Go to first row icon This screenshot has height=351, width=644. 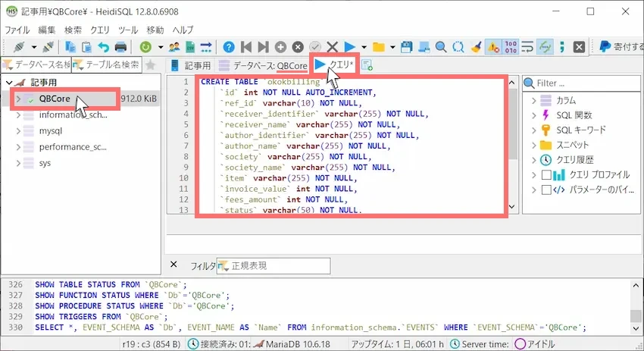click(x=246, y=47)
